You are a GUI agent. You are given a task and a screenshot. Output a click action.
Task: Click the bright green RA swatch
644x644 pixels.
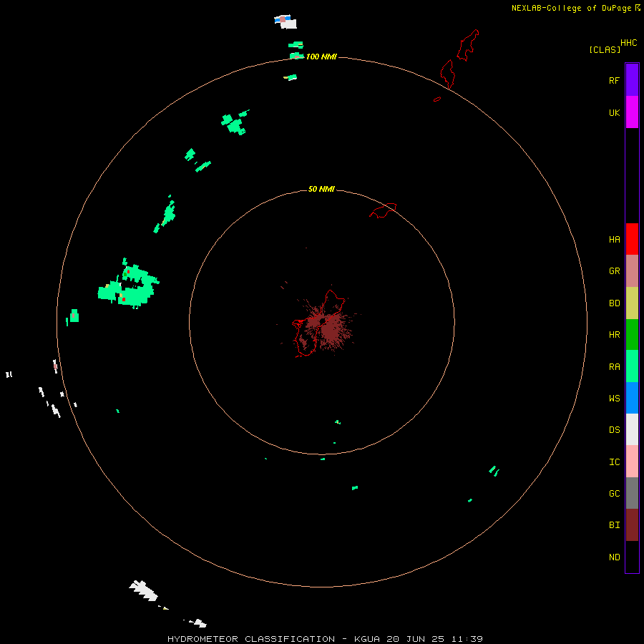(632, 366)
